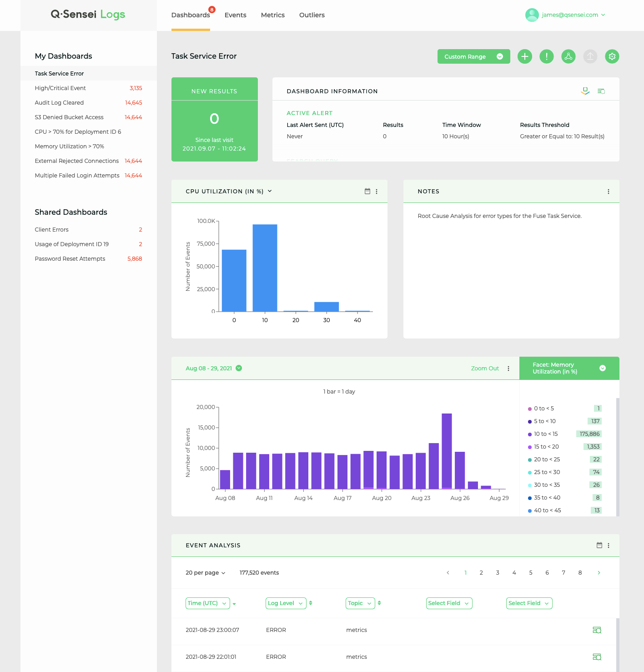
Task: Open Audit Log Cleared dashboard
Action: (x=89, y=102)
